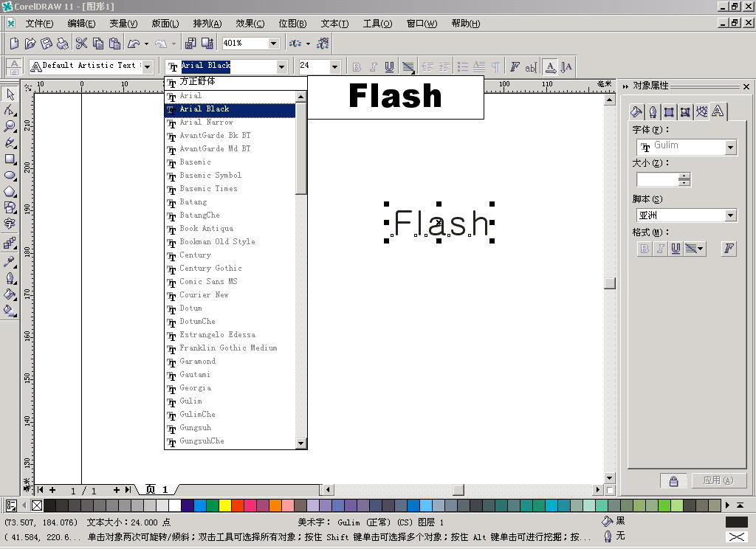Toggle Italic in the property bar
The width and height of the screenshot is (756, 549).
coord(373,67)
